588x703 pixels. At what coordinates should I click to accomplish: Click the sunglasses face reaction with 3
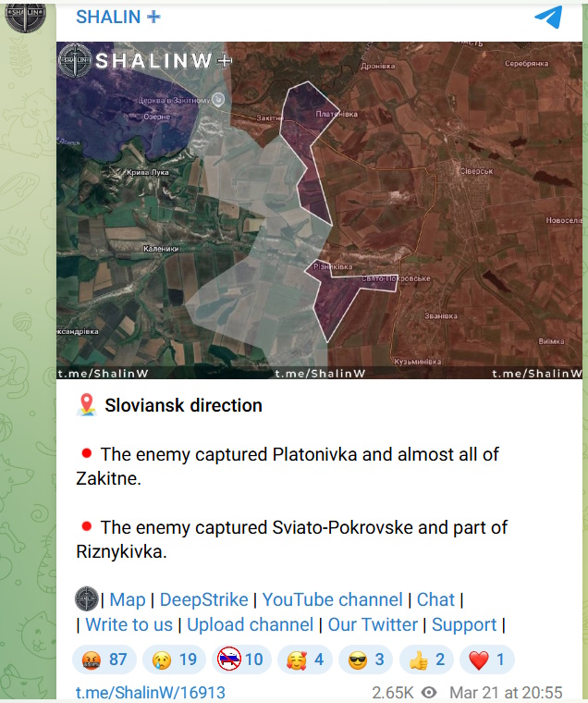pos(366,660)
